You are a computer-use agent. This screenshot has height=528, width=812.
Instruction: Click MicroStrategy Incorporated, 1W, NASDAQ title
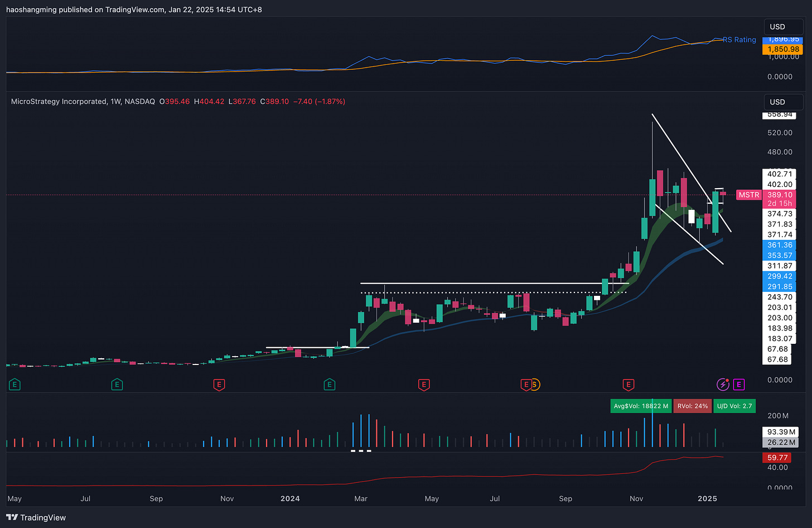pos(83,102)
